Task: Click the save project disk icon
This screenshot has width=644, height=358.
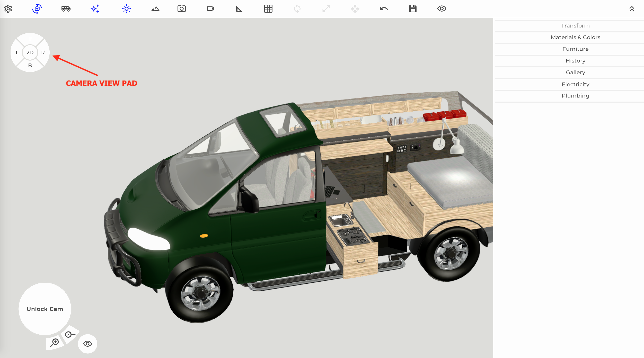Action: coord(413,8)
